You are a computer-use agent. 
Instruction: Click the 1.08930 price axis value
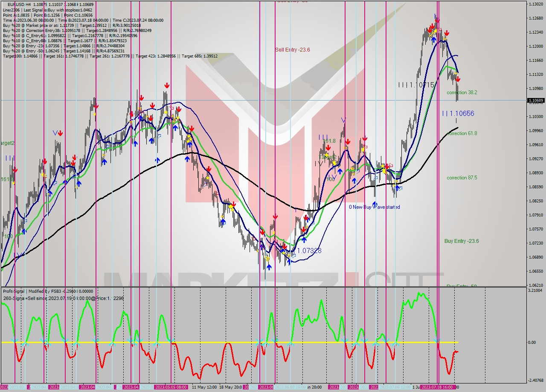tap(536, 173)
